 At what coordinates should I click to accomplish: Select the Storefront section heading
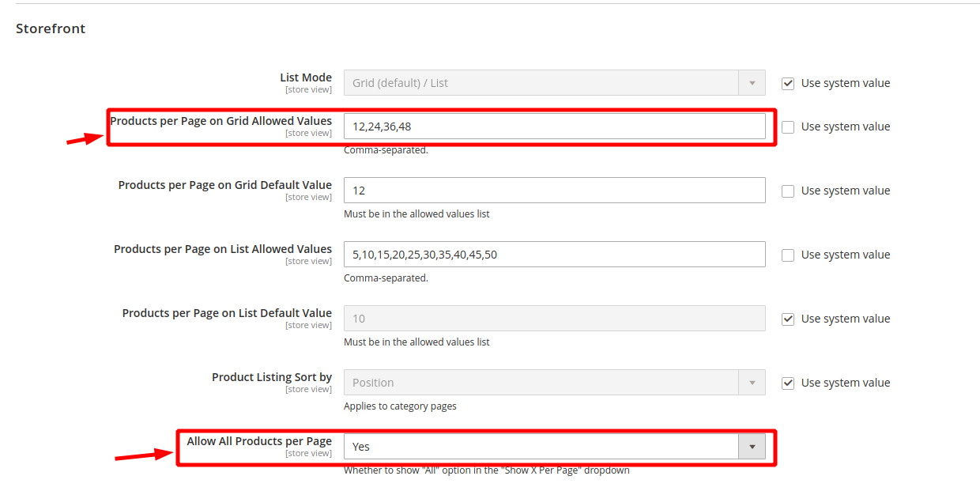[x=51, y=28]
